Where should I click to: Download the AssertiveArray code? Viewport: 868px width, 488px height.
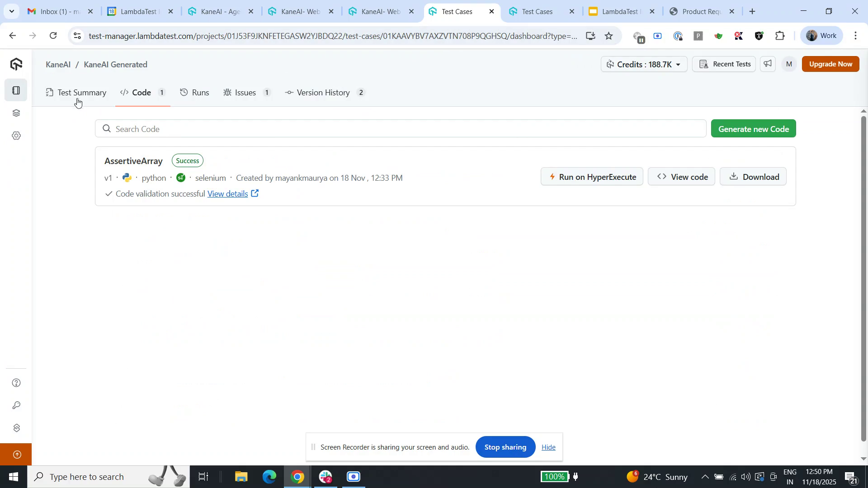[753, 176]
